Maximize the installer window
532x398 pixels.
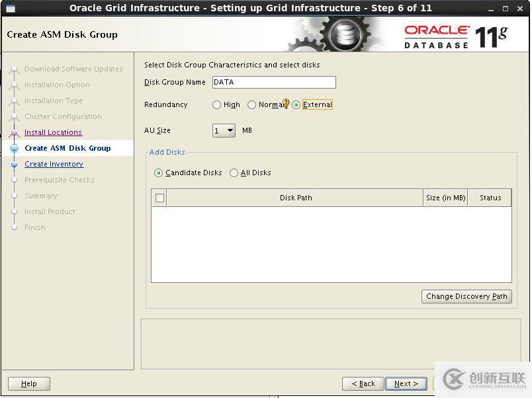click(x=506, y=9)
